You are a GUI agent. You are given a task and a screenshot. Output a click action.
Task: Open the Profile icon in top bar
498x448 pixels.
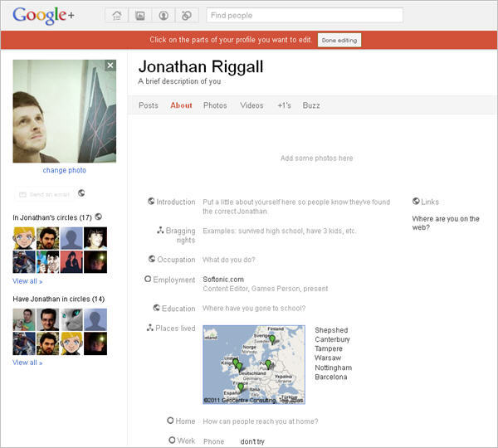pos(164,15)
